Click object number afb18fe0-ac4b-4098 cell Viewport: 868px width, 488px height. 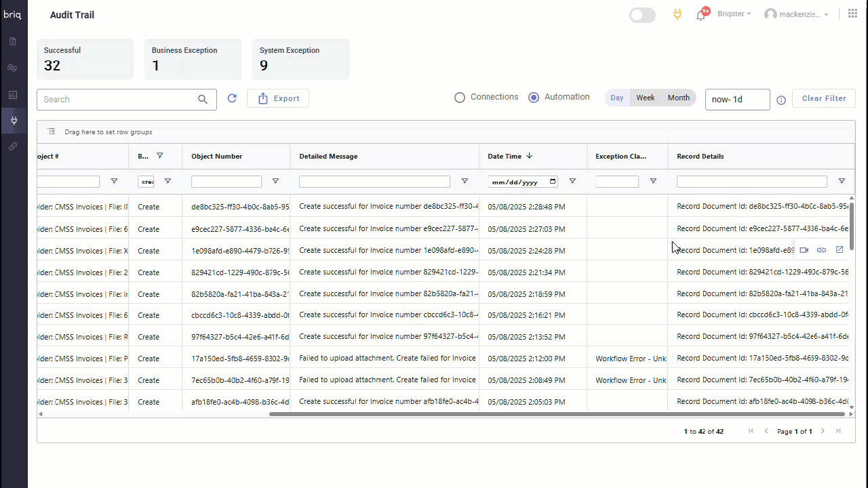(236, 402)
